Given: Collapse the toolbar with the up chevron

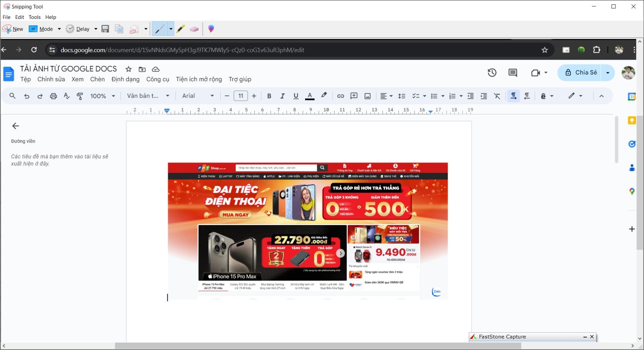Looking at the screenshot, I should [601, 96].
